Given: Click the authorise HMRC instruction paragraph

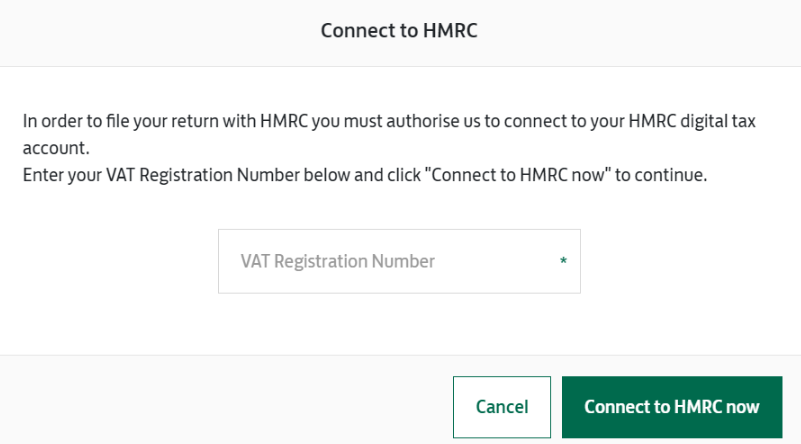Looking at the screenshot, I should point(389,122).
